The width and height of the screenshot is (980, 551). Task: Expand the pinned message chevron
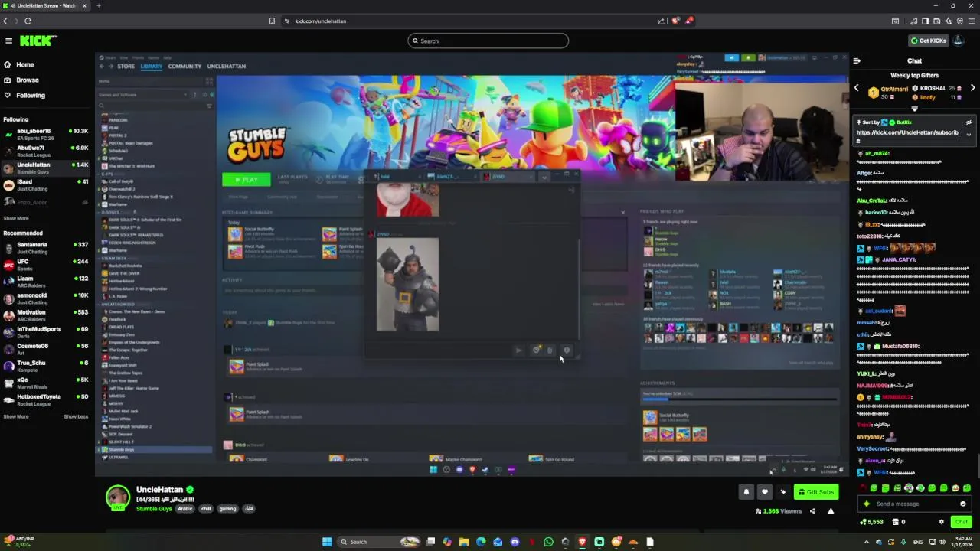click(969, 135)
